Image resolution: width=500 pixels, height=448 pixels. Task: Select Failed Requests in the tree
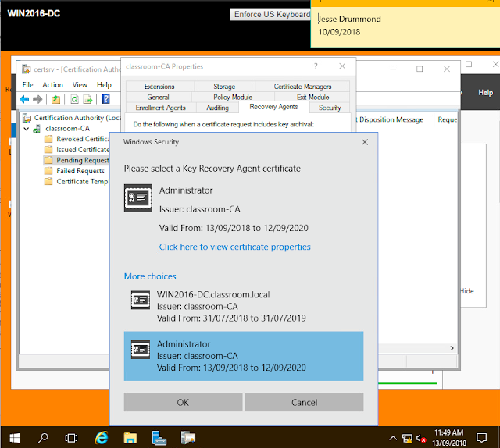tap(80, 171)
